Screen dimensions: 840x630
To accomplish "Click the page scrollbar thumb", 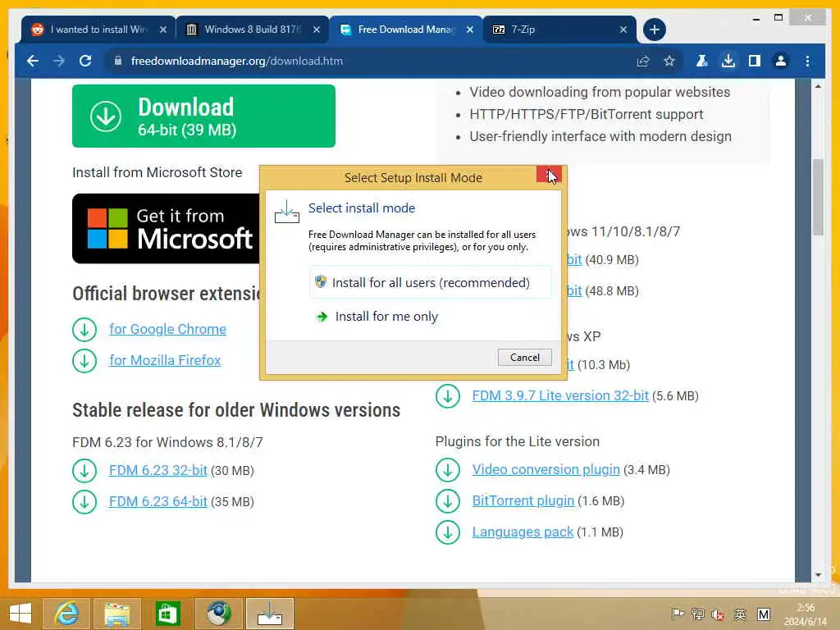I will coord(818,197).
